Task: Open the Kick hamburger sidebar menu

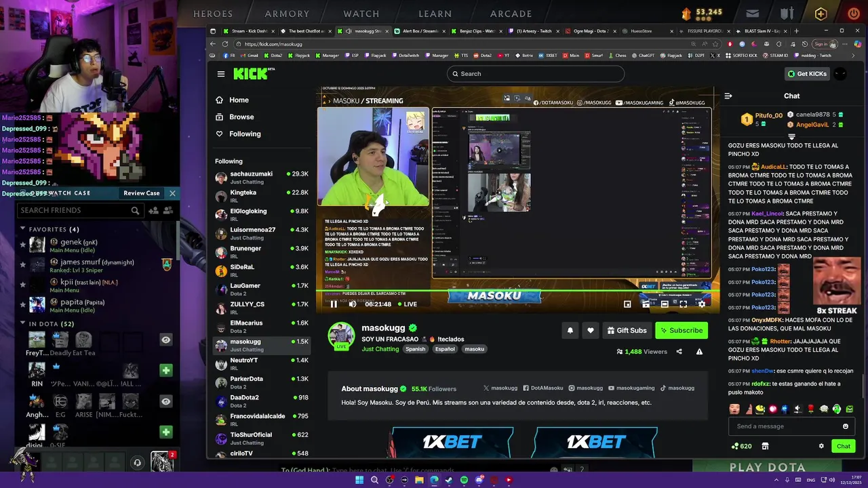Action: (220, 74)
